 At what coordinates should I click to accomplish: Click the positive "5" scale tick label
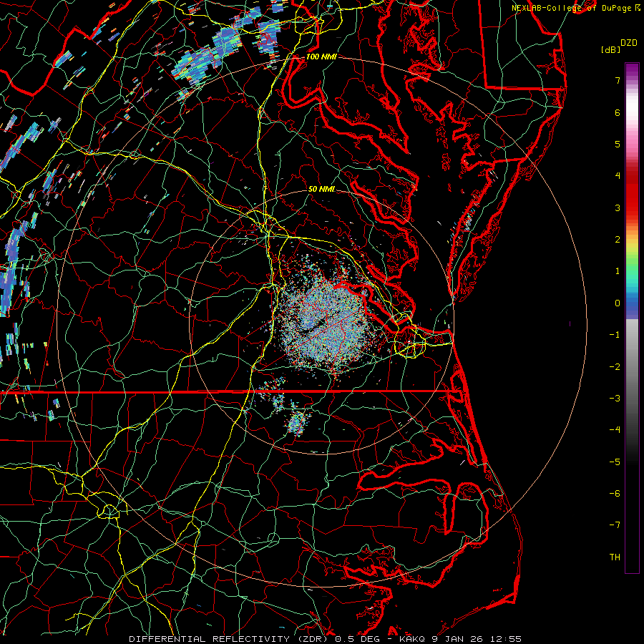tap(618, 144)
